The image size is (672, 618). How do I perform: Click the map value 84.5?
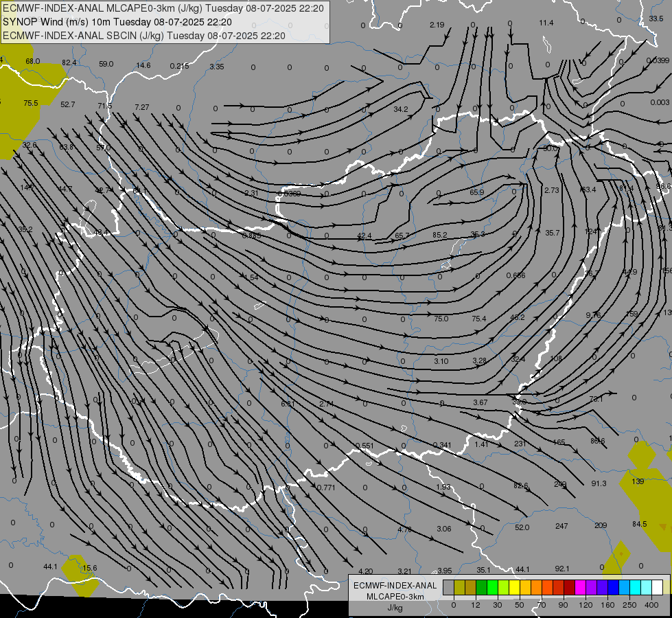[x=640, y=524]
